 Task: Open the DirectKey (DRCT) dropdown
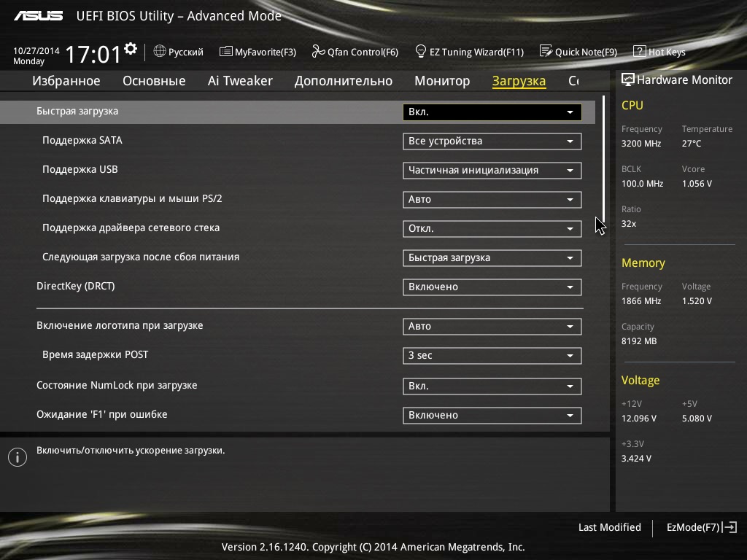pos(492,287)
